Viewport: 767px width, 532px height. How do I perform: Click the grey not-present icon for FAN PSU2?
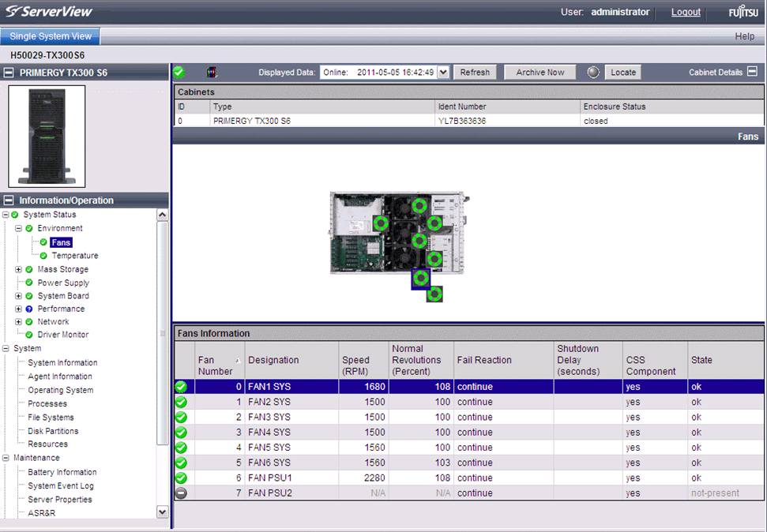(181, 493)
